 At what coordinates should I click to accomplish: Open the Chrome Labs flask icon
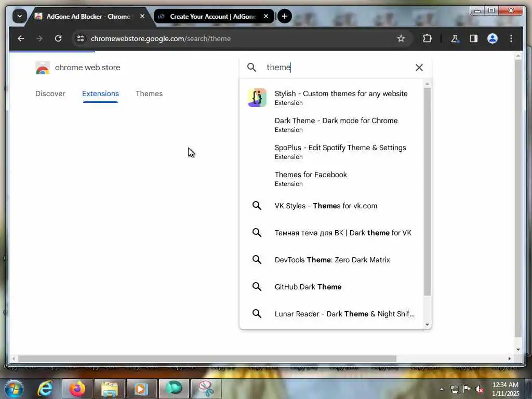point(455,38)
